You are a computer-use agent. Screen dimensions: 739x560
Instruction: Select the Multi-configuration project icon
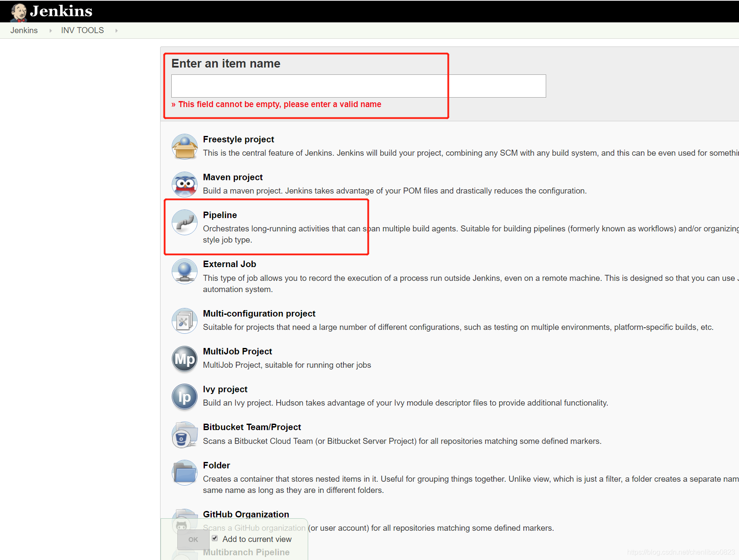[x=185, y=321]
